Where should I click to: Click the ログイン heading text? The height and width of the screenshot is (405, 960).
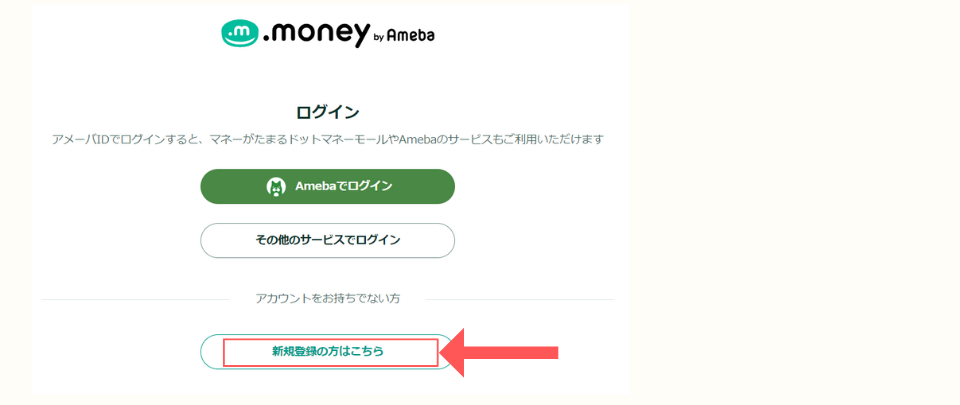327,113
